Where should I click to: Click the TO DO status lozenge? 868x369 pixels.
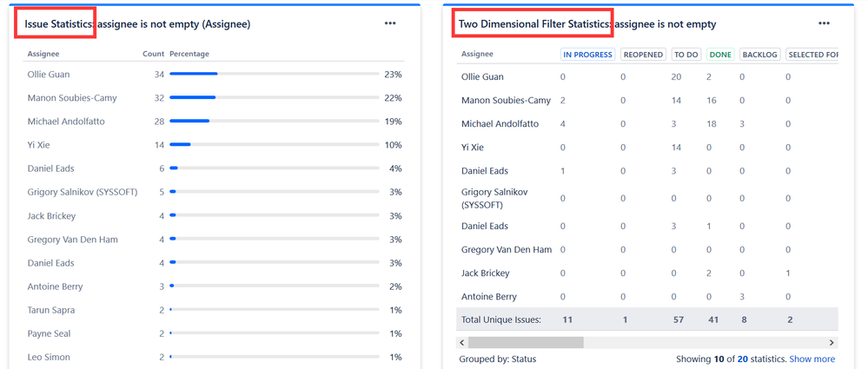[x=686, y=54]
